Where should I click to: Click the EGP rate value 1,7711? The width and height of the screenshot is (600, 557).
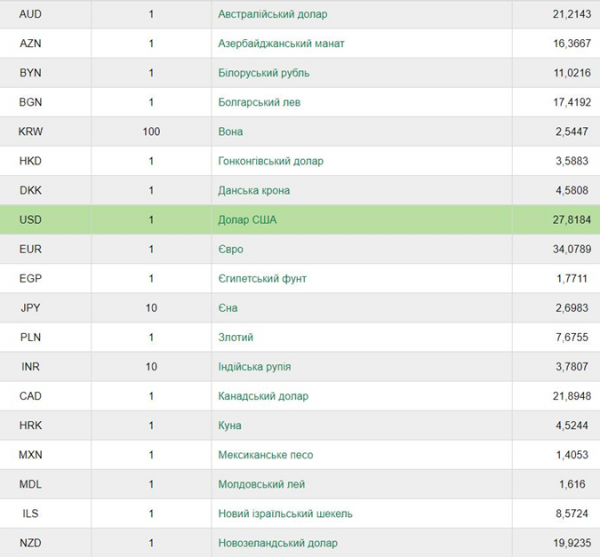tap(572, 278)
